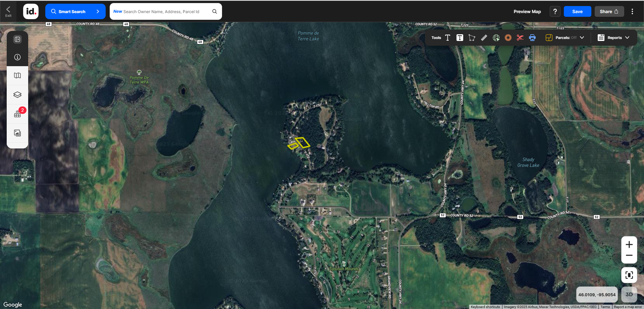This screenshot has height=309, width=644.
Task: Select the boxed text label tool
Action: tap(460, 38)
